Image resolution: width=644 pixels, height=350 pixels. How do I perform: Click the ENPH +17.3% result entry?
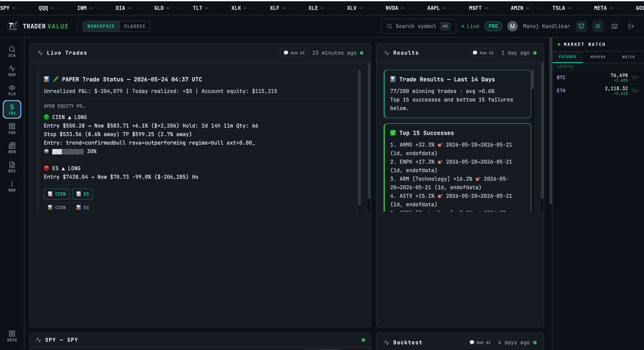click(x=451, y=166)
